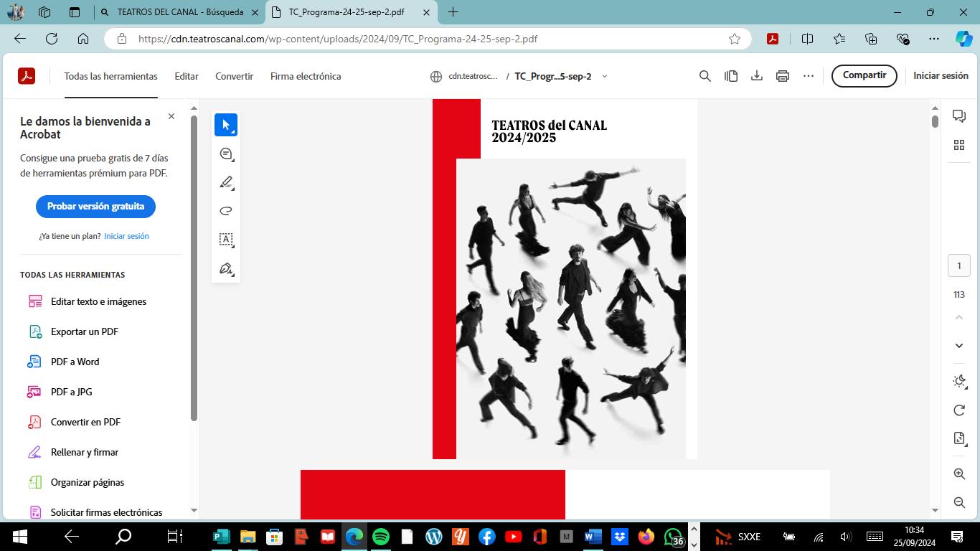This screenshot has height=551, width=980.
Task: Select the arrow selection tool
Action: click(x=226, y=125)
